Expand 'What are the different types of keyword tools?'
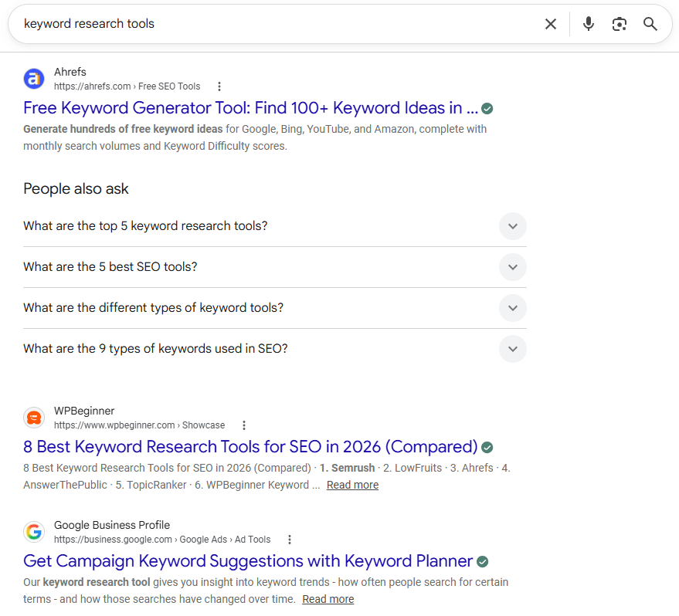This screenshot has height=616, width=679. pos(274,307)
